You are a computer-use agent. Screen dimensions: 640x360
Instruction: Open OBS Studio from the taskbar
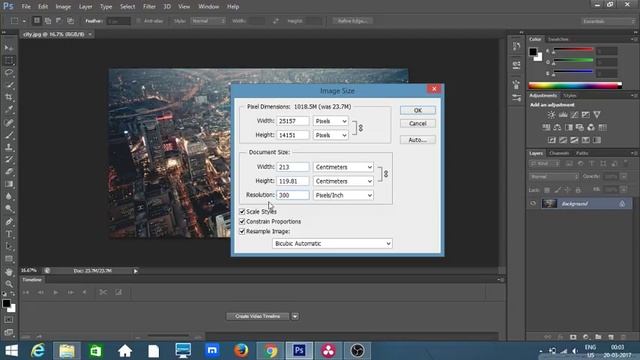(x=357, y=351)
